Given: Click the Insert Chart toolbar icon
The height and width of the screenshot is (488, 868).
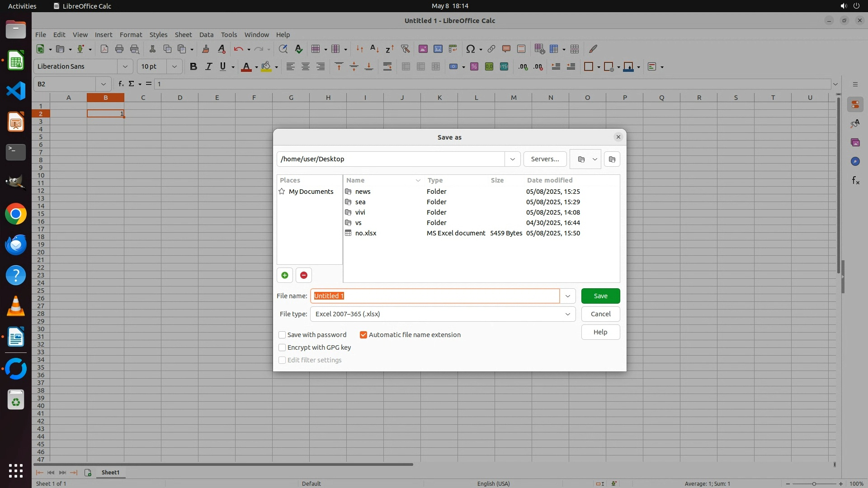Looking at the screenshot, I should (438, 49).
